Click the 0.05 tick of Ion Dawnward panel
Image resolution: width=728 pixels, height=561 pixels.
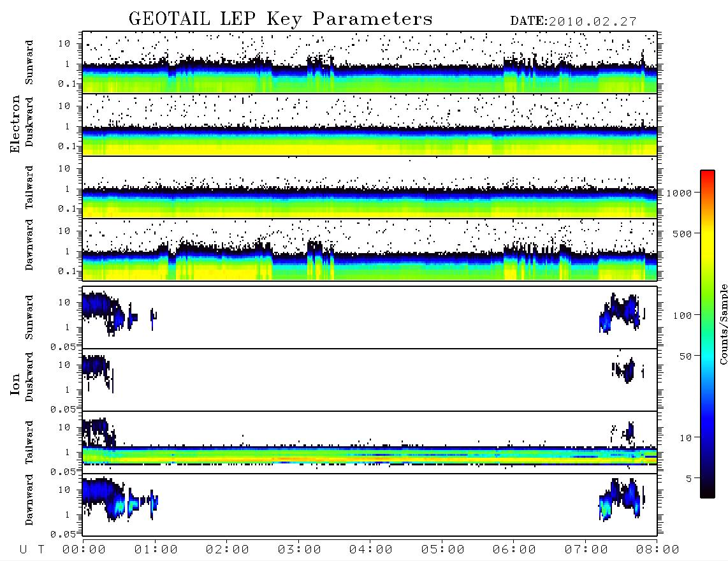tap(62, 534)
